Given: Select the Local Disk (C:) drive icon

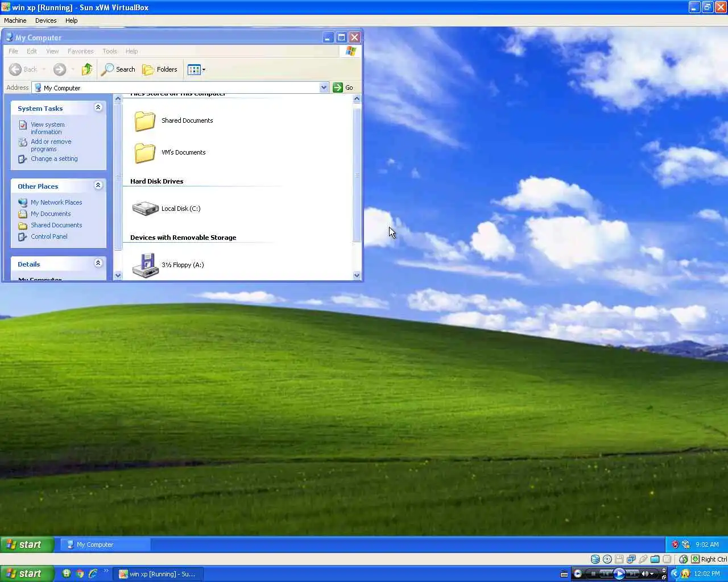Looking at the screenshot, I should (x=145, y=209).
